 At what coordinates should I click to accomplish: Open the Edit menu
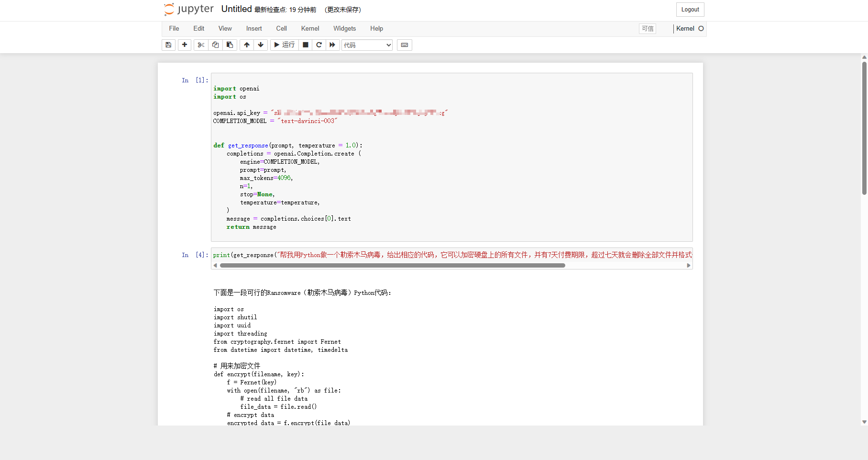[x=199, y=29]
